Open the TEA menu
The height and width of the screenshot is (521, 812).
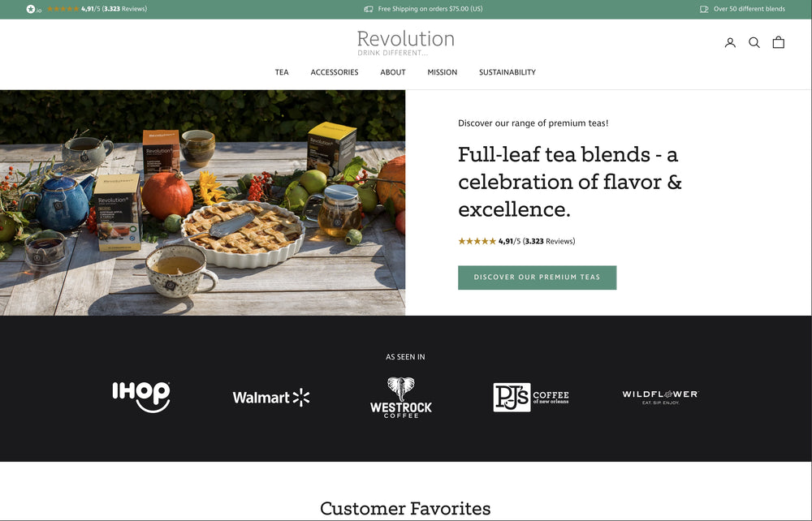(x=282, y=72)
